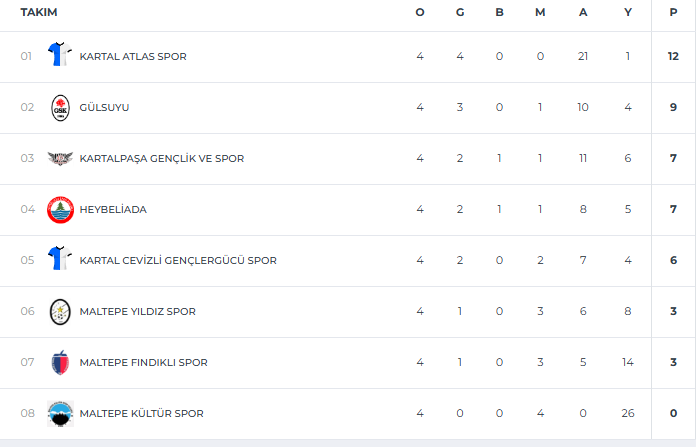Open the GÜLSUYU team link
Screen dimensions: 696x447
tap(104, 107)
